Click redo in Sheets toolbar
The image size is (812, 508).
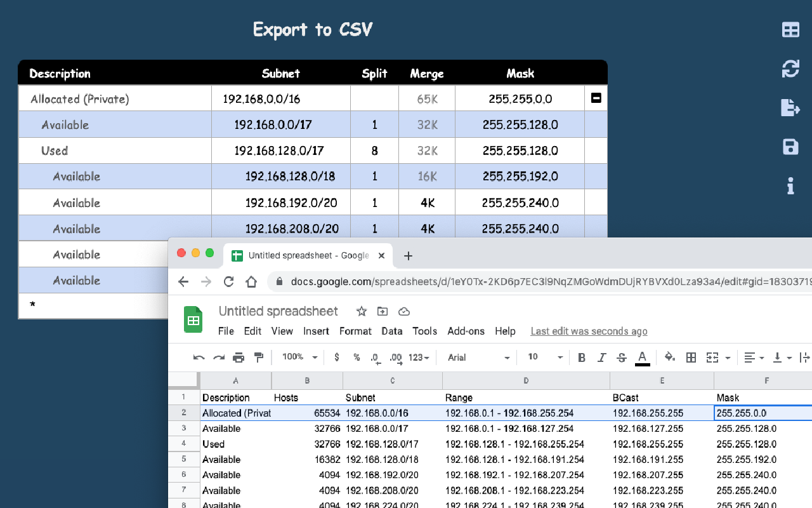point(219,358)
